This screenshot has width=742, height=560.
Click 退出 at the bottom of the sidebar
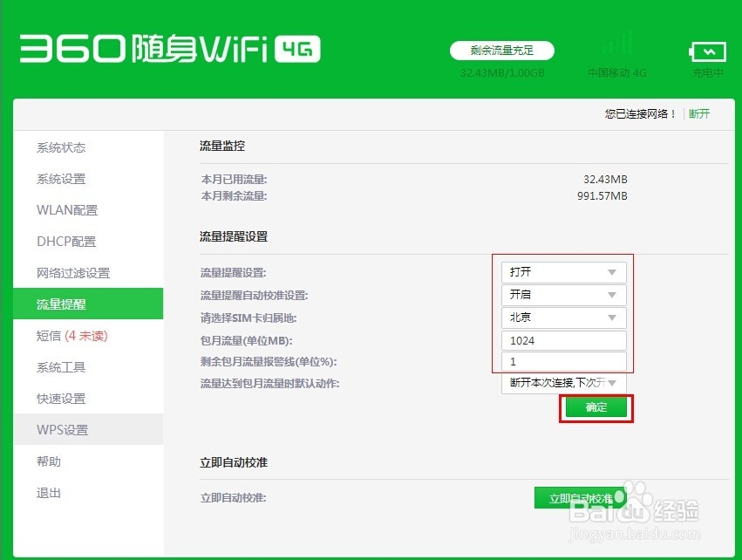[x=48, y=493]
